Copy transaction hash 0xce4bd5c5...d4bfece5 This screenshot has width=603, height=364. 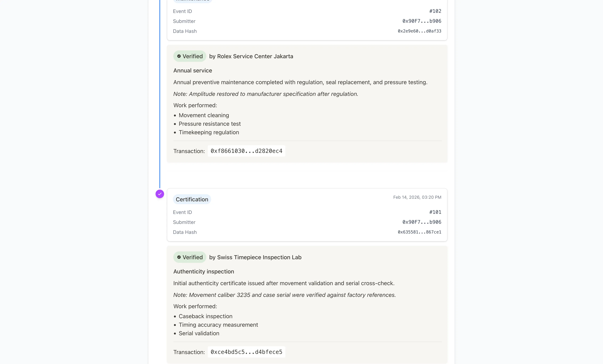pos(246,352)
